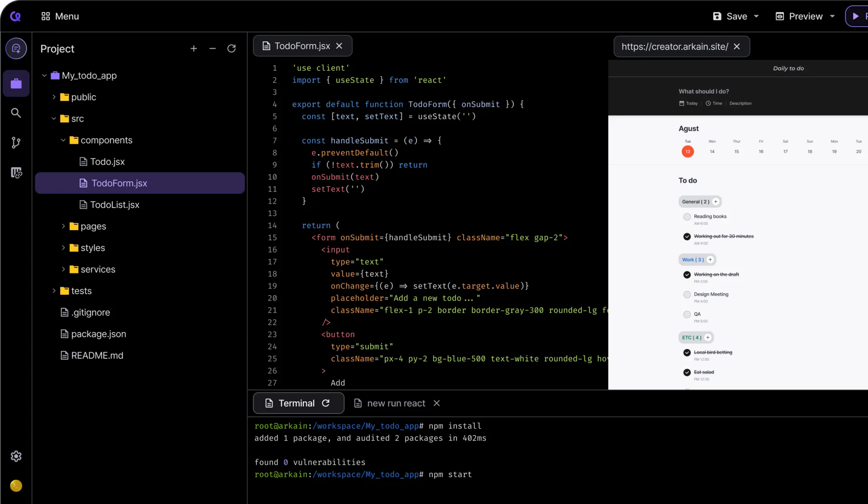This screenshot has height=504, width=868.
Task: Check off the Reading books task
Action: pyautogui.click(x=687, y=217)
